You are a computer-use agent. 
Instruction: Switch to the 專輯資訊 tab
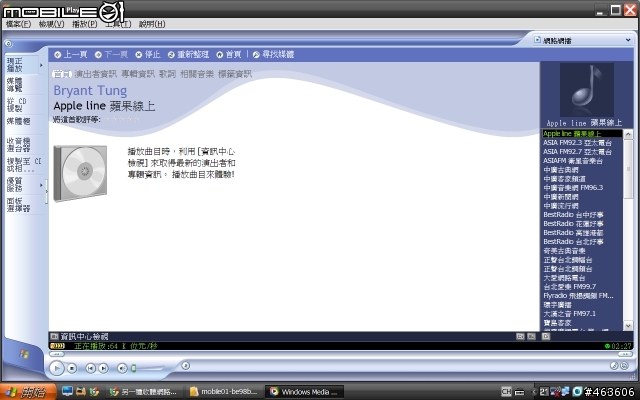pyautogui.click(x=138, y=74)
